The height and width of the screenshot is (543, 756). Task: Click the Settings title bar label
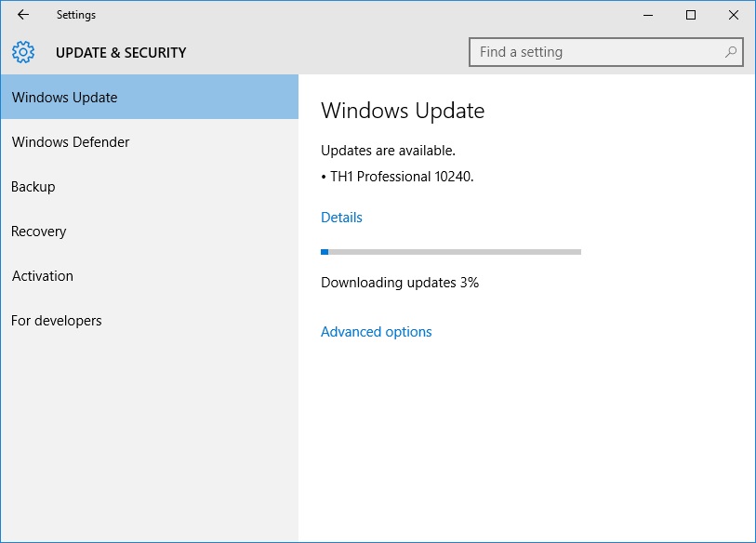[x=76, y=15]
